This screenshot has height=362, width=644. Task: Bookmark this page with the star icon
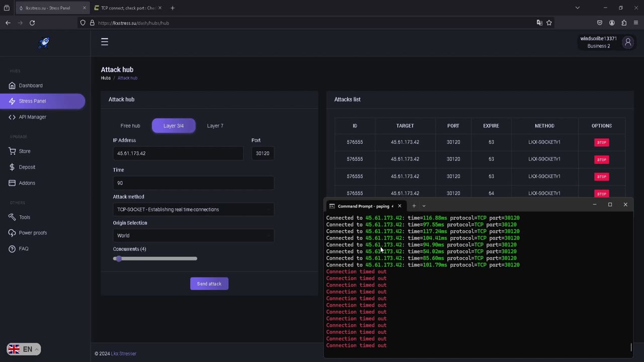click(549, 23)
